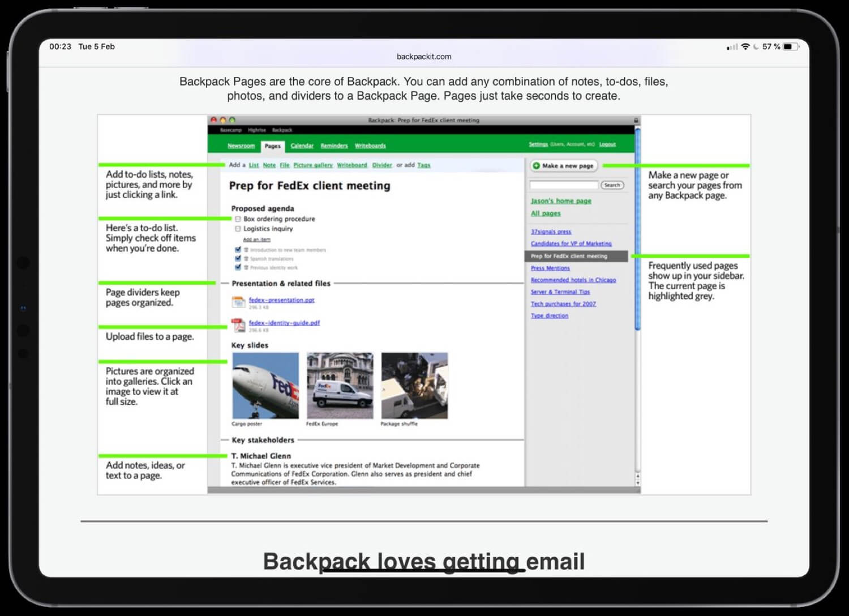The height and width of the screenshot is (616, 849).
Task: Click the 'T. Michael Glenn' note heading
Action: (x=261, y=456)
